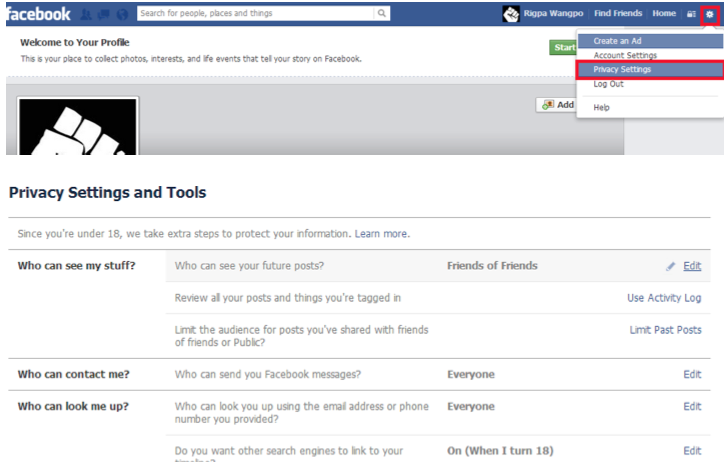
Task: Open the friend requests icon
Action: click(86, 14)
